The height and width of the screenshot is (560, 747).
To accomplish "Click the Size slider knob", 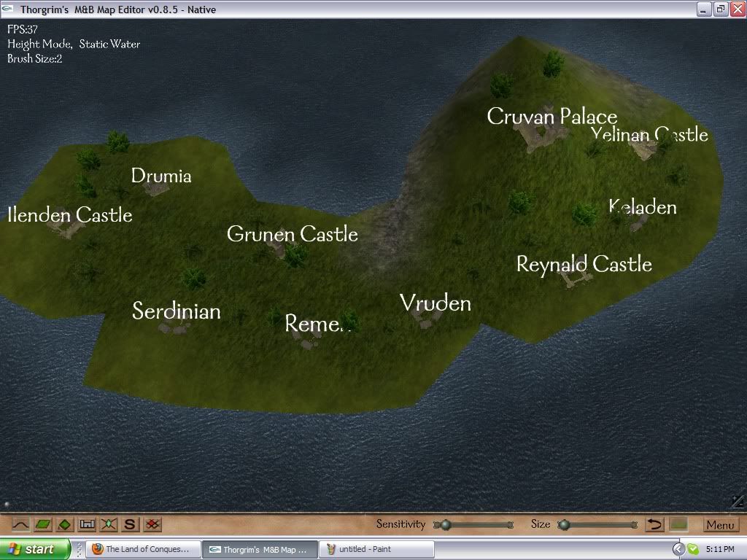I will pyautogui.click(x=564, y=524).
